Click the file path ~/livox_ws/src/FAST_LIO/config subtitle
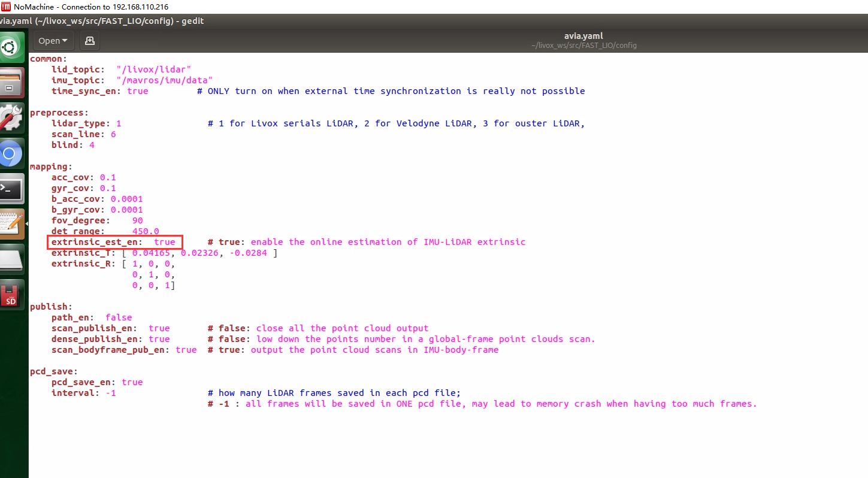Screen dimensions: 868x478 (x=584, y=46)
